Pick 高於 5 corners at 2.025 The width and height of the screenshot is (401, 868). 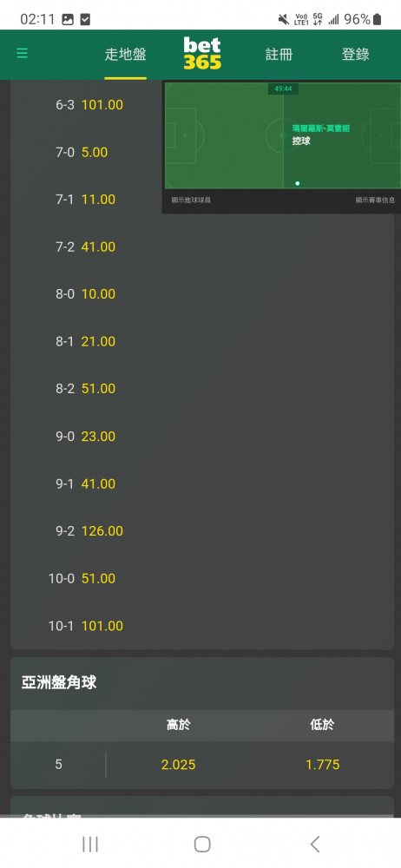point(178,765)
